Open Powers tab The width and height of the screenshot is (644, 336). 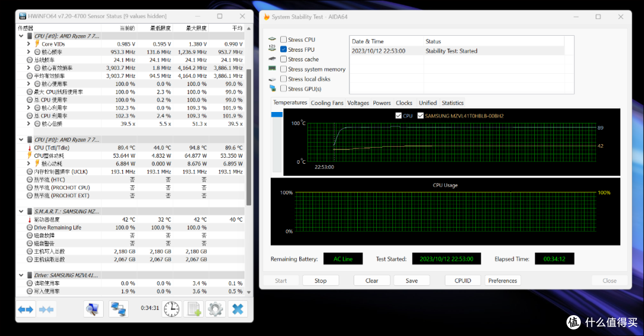(382, 103)
